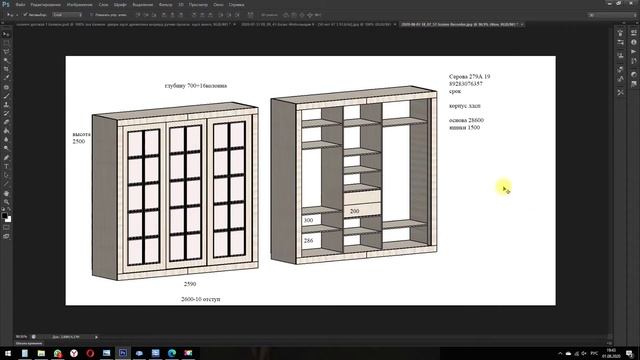
Task: Click the Док file size info
Action: point(65,337)
